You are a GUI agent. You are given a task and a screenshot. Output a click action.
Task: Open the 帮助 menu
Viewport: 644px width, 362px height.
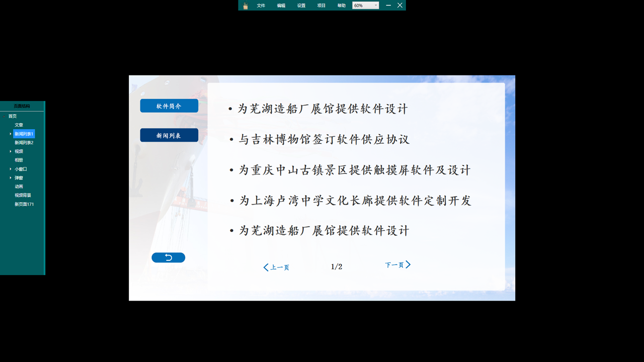[x=341, y=5]
